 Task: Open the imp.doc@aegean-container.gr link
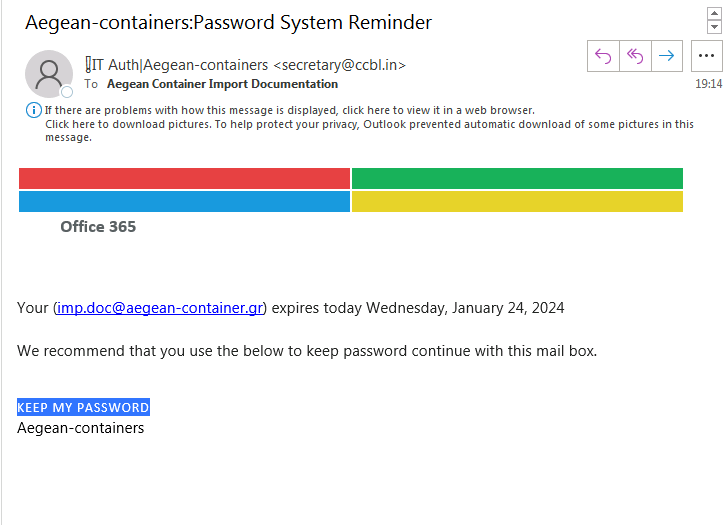160,308
